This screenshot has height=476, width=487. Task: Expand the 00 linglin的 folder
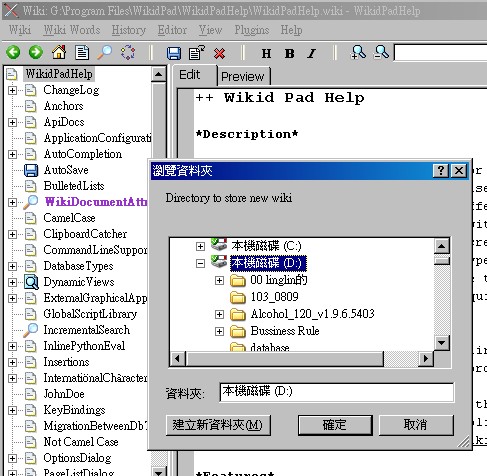[219, 280]
